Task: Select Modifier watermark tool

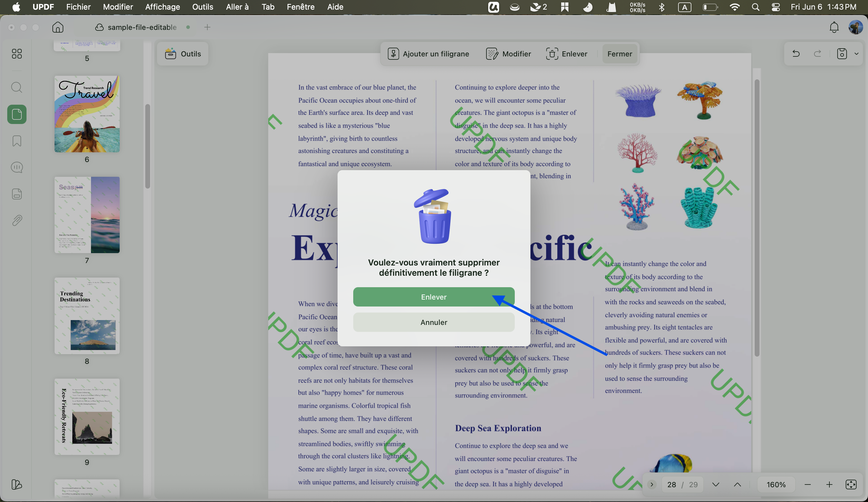Action: 508,54
